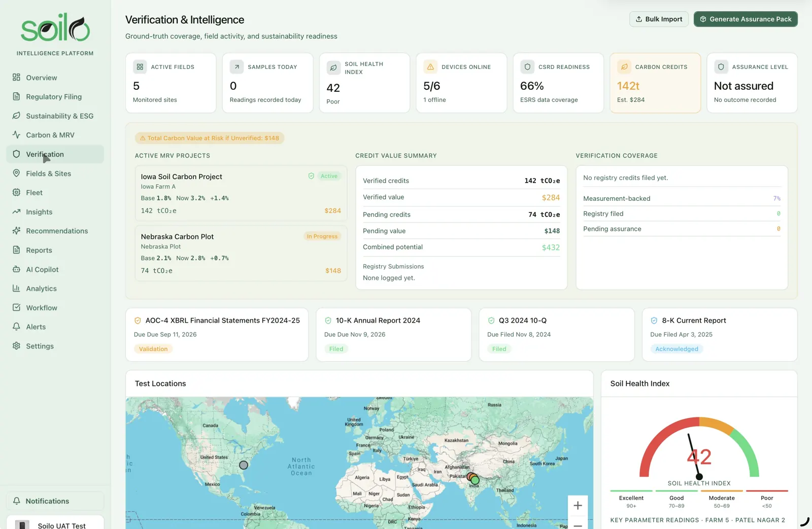
Task: Click the Carbon & MRV pulse icon
Action: pyautogui.click(x=16, y=135)
